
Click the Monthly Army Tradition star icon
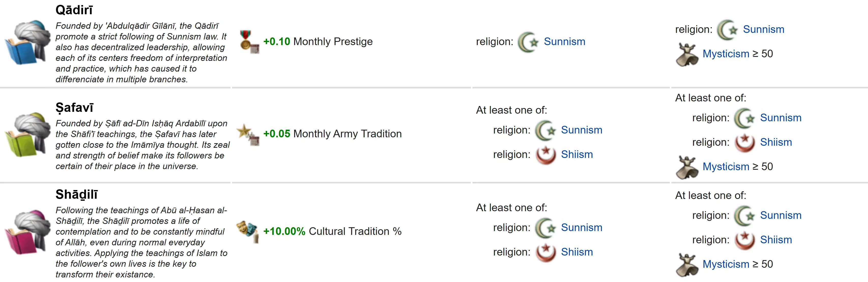248,134
